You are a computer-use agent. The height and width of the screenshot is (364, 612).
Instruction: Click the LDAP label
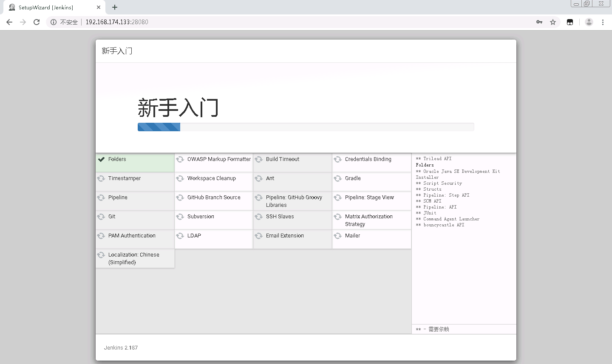coord(194,236)
